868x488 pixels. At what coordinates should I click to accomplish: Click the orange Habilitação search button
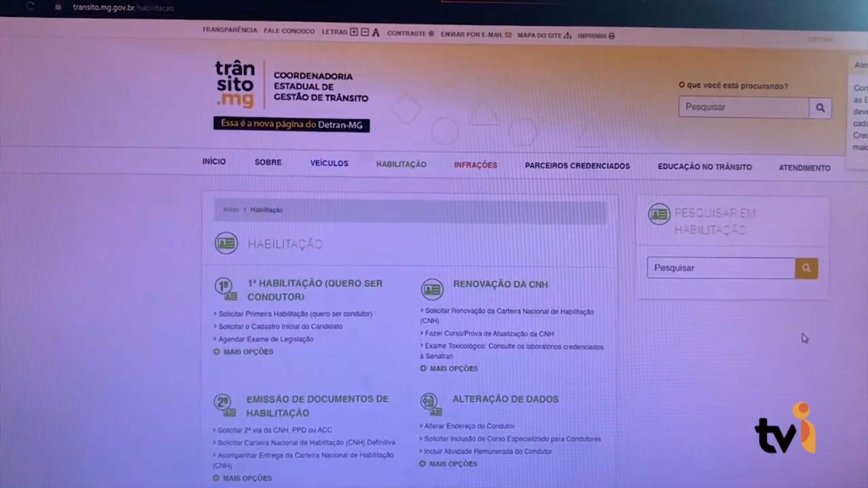[x=807, y=268]
